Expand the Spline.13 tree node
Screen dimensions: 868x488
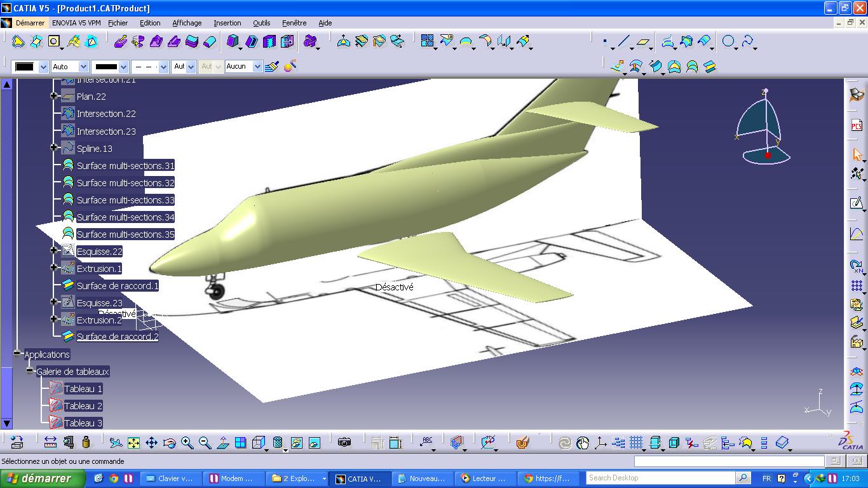click(x=54, y=147)
